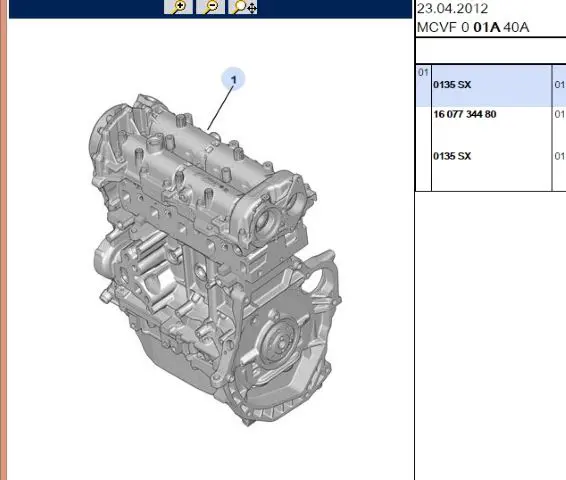Click the leader line below callout 1
Viewport: 566px width, 480px height.
click(x=220, y=108)
